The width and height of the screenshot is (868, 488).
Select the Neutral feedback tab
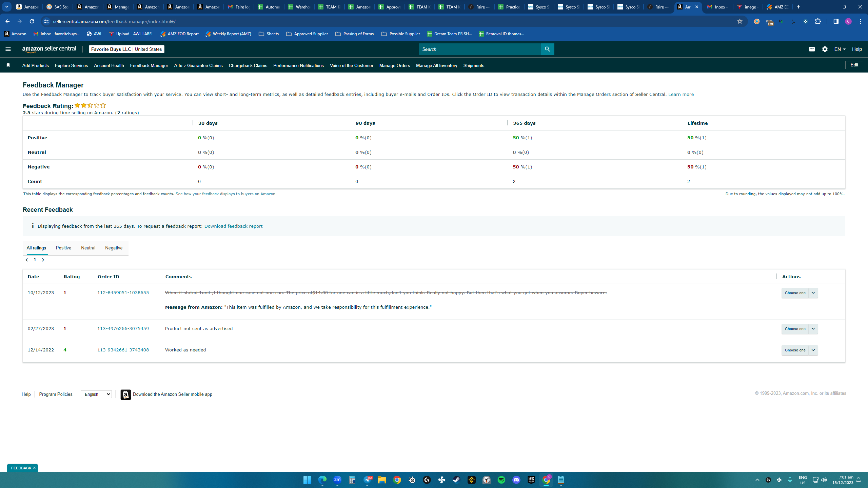pyautogui.click(x=88, y=248)
